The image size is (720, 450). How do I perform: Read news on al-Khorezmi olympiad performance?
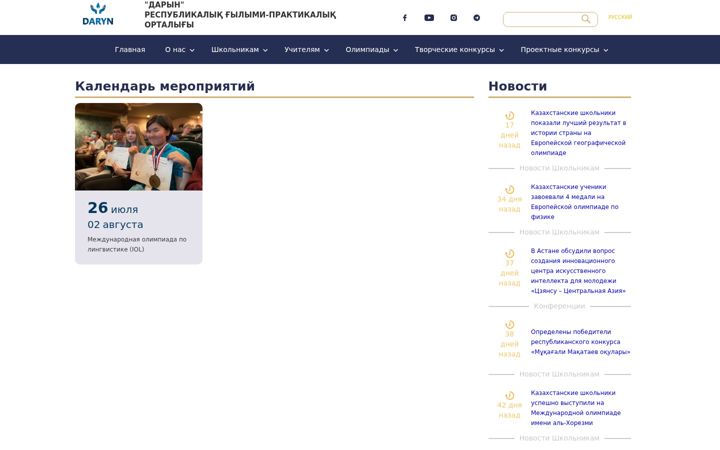[575, 408]
